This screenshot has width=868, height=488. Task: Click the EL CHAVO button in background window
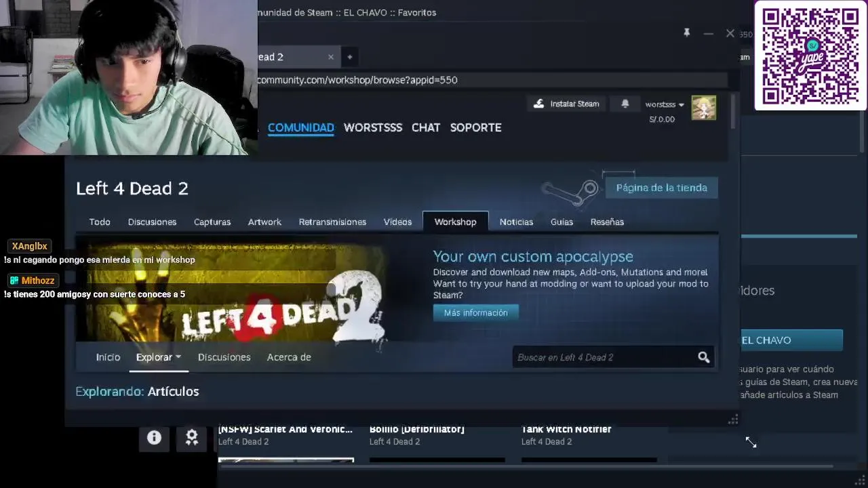point(791,340)
